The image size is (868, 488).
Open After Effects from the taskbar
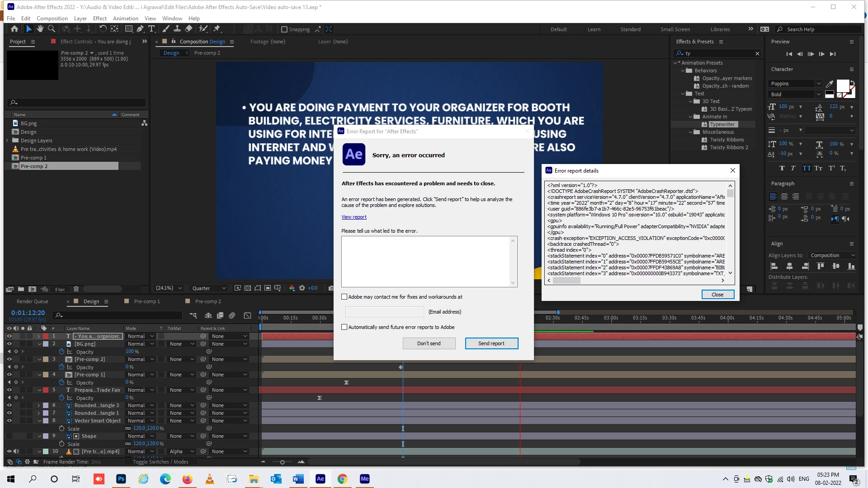(x=320, y=479)
